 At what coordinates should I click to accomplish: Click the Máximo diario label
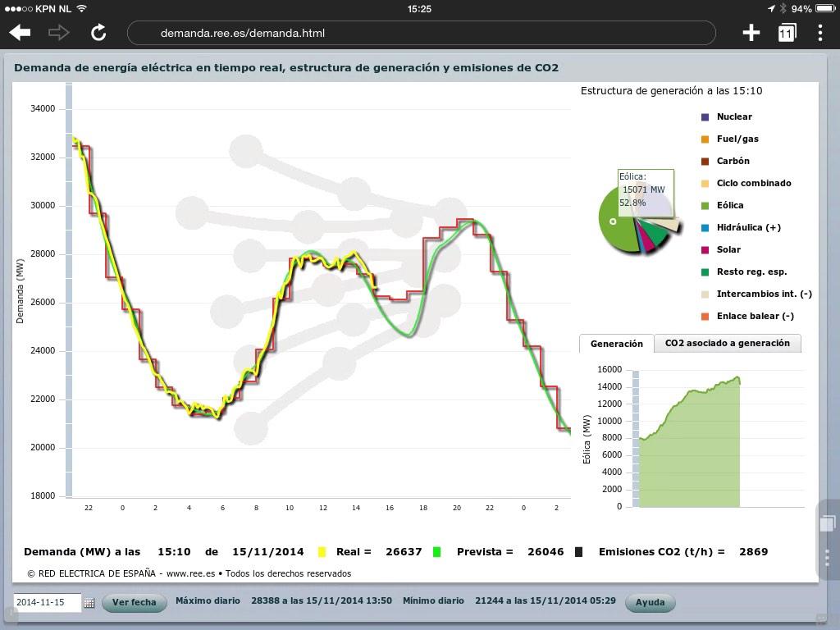208,601
